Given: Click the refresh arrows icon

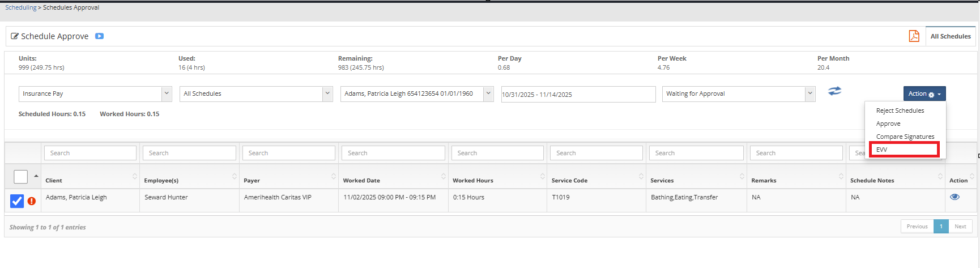Looking at the screenshot, I should pos(834,91).
